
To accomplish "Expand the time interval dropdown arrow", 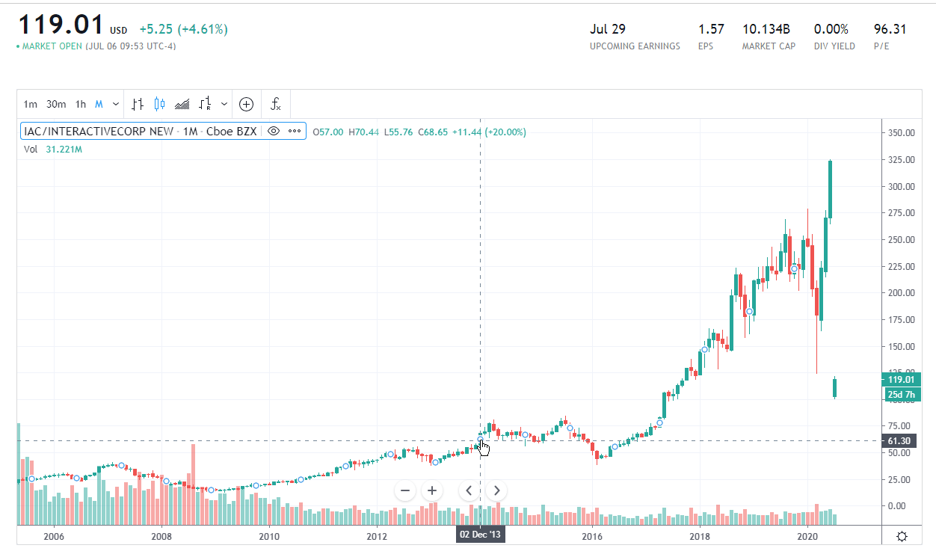I will [115, 104].
